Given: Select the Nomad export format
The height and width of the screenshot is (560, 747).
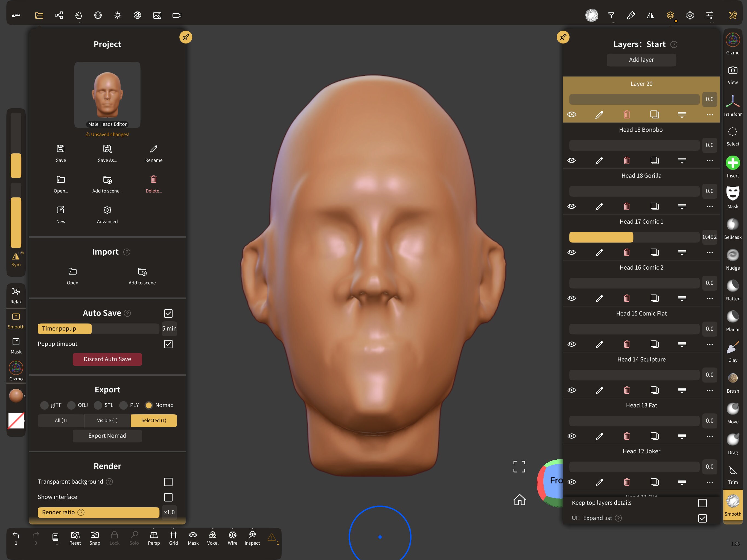Looking at the screenshot, I should click(149, 405).
